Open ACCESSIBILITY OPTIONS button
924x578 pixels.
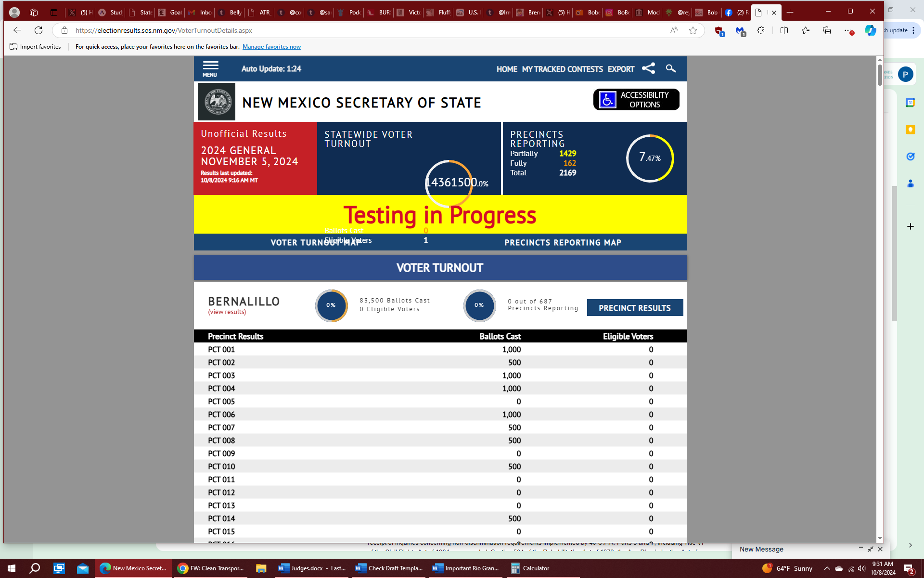click(636, 100)
